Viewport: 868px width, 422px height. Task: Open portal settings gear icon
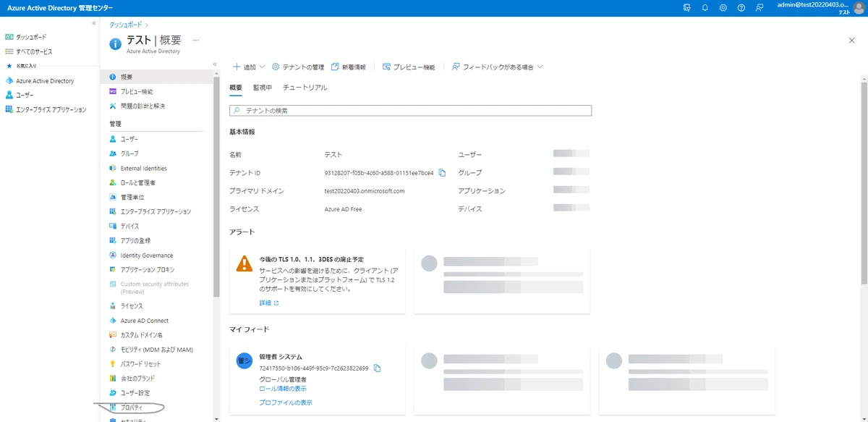[x=723, y=7]
